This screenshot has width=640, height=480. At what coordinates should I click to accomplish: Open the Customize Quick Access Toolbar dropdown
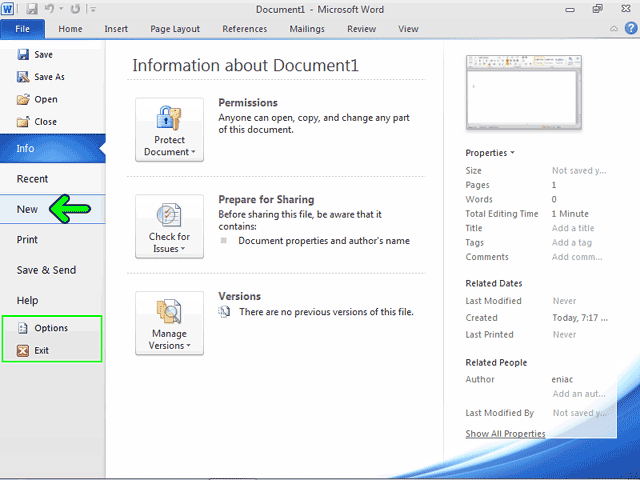click(x=93, y=9)
